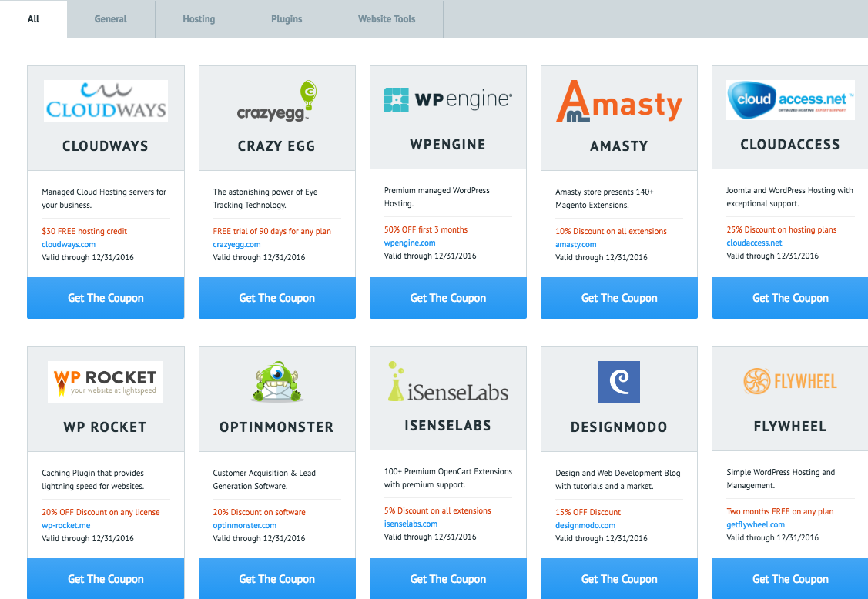Click the WPENGINE card heading
This screenshot has height=599, width=868.
447,145
